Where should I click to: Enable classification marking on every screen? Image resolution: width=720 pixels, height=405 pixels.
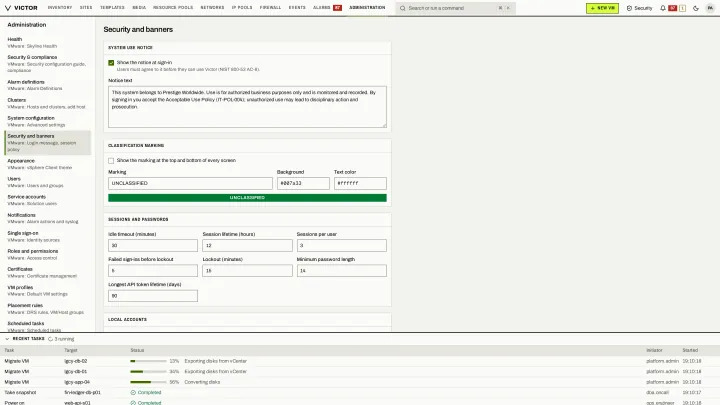(111, 161)
